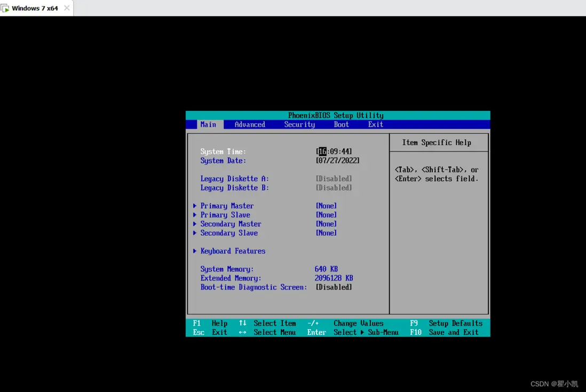Click the Select Item hint
Image resolution: width=586 pixels, height=392 pixels.
(x=275, y=323)
